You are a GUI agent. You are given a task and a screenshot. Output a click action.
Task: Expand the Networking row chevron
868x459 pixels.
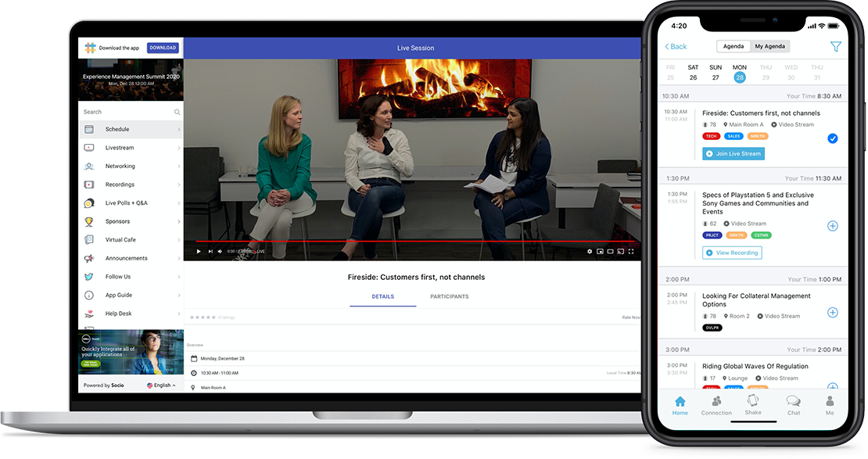pos(179,166)
